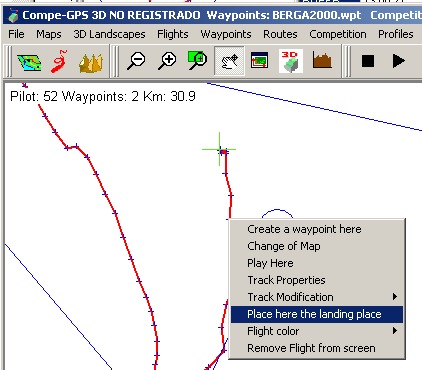The height and width of the screenshot is (370, 422).
Task: Stop flight playback with the square button
Action: (x=368, y=61)
